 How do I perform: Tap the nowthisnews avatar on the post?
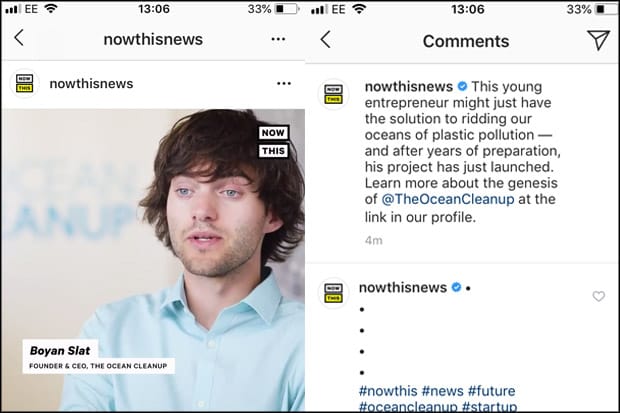coord(24,84)
